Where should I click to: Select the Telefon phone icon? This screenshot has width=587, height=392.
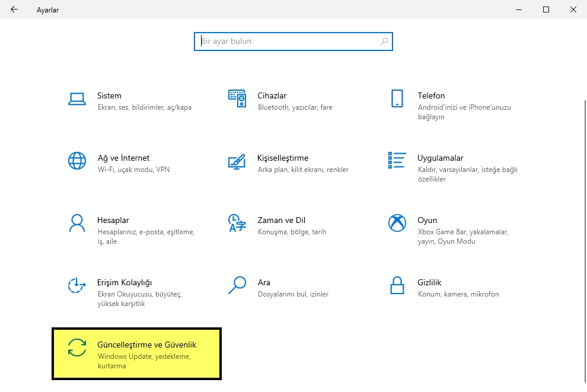[x=397, y=99]
